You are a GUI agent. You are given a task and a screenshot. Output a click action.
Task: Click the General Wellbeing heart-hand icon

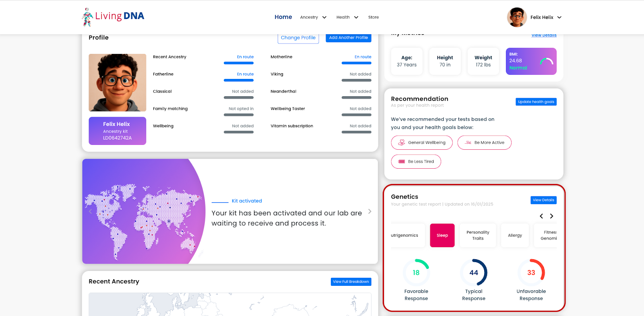[401, 143]
